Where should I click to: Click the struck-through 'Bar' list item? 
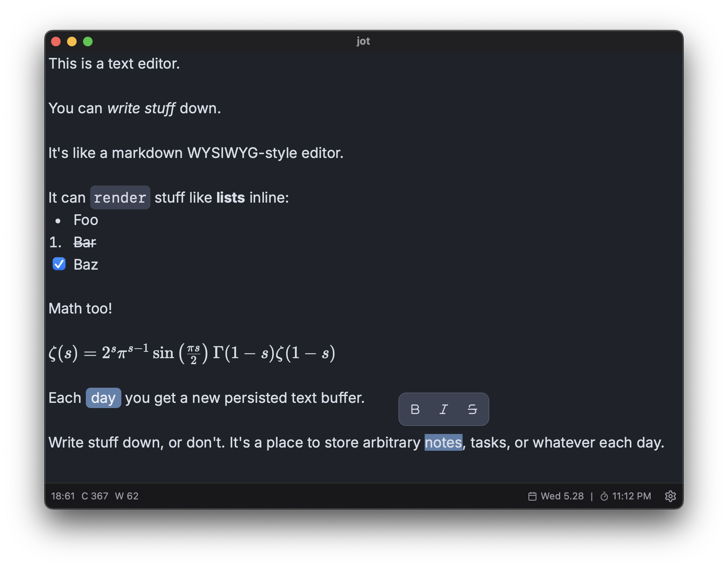[x=85, y=243]
